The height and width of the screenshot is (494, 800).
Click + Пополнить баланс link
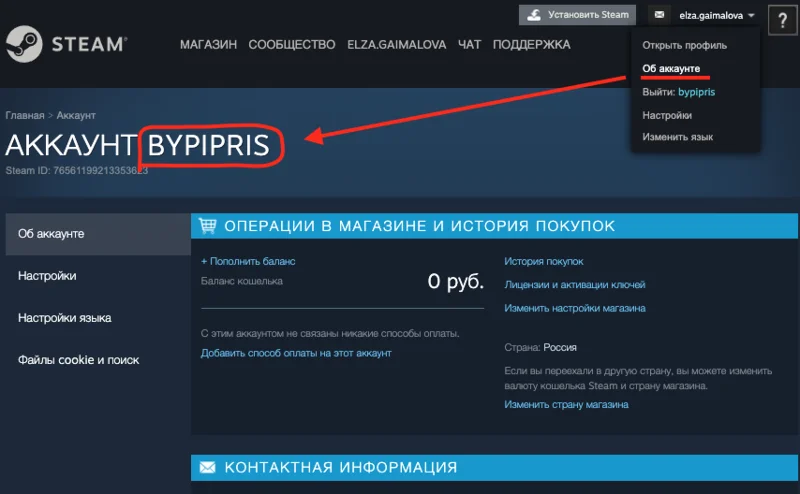248,261
